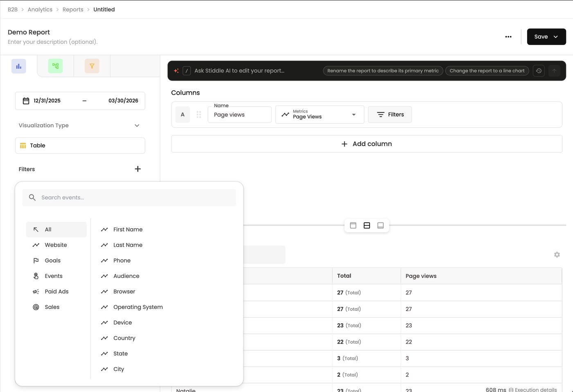
Task: Choose 'Change the report to a line chart' suggestion
Action: click(x=487, y=71)
